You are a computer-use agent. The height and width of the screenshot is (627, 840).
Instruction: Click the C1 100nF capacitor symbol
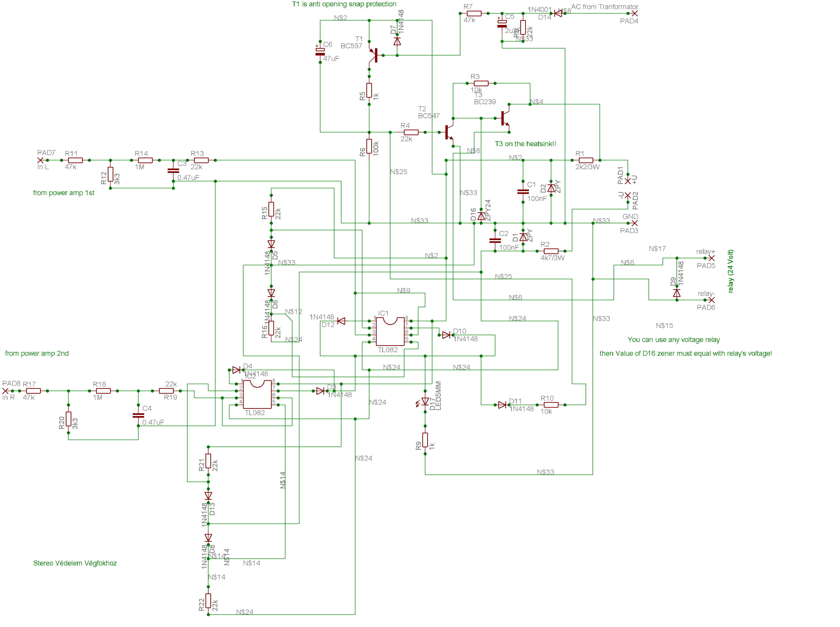pos(523,192)
